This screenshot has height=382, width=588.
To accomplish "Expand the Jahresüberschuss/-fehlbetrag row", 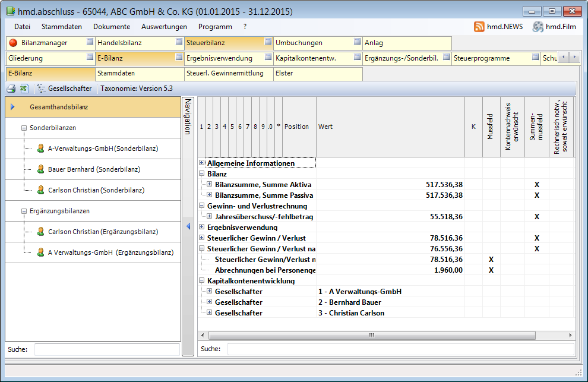I will 209,216.
